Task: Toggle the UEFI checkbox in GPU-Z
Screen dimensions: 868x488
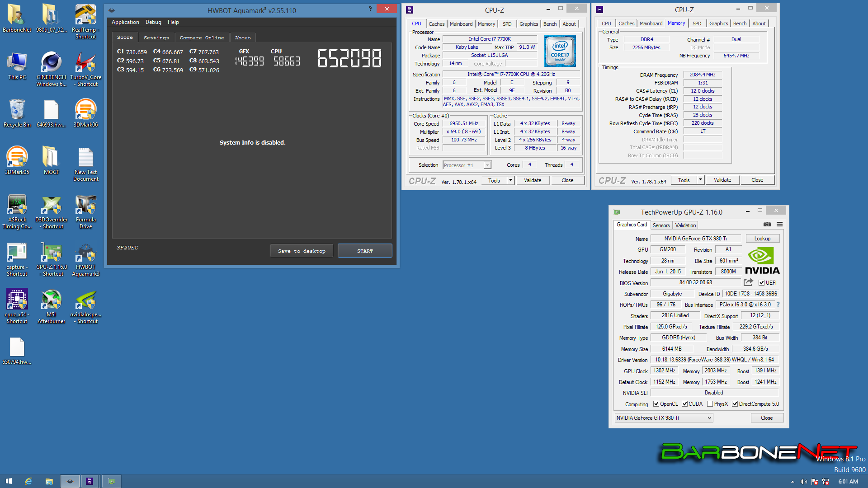Action: click(x=761, y=283)
